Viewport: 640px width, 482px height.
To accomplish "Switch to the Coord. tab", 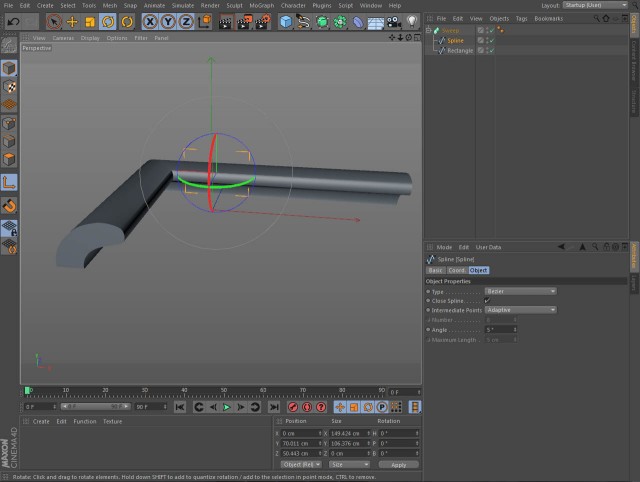I will 457,270.
